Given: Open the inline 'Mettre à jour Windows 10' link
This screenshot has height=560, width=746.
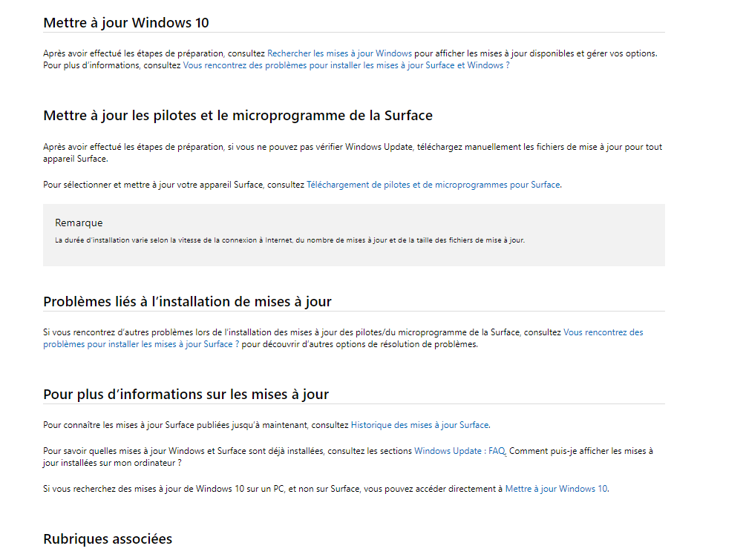Looking at the screenshot, I should (x=556, y=489).
